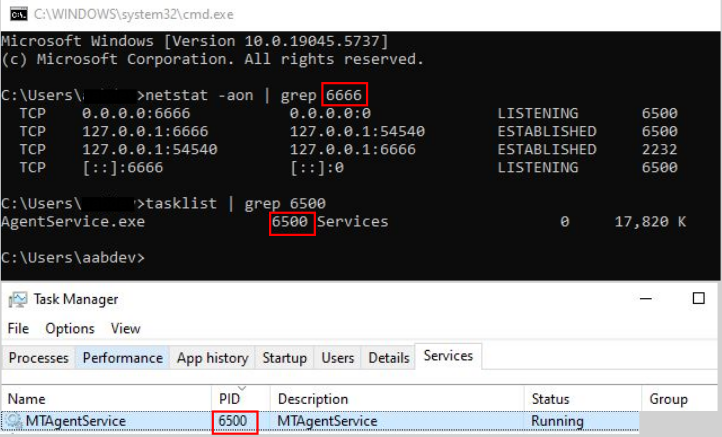Screen dimensions: 722x437
Task: Switch to the Processes tab
Action: pyautogui.click(x=39, y=357)
